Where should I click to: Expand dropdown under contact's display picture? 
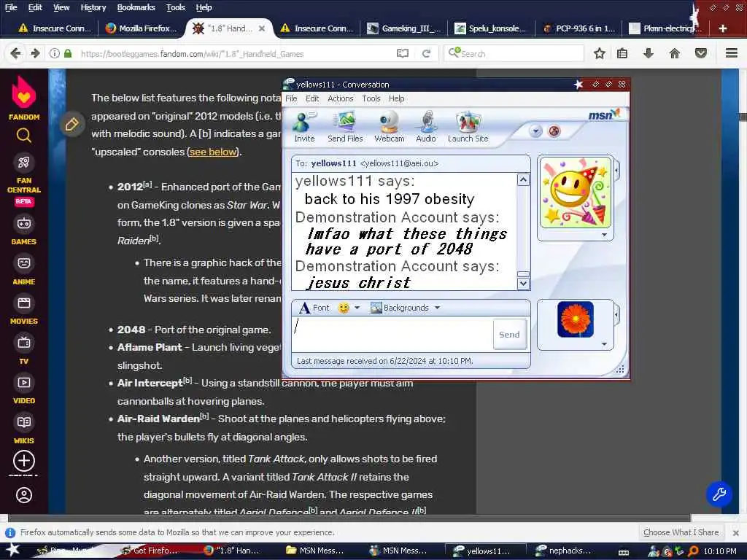click(x=604, y=235)
